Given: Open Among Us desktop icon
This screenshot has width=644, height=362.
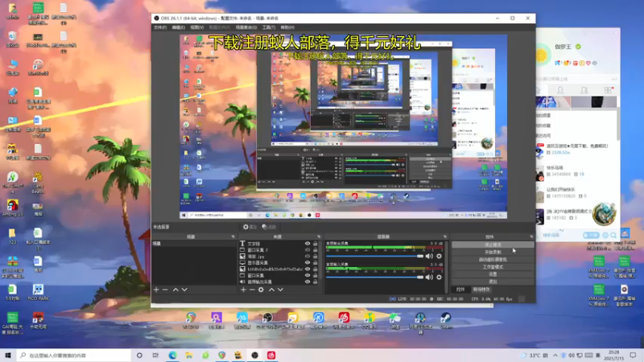Looking at the screenshot, I should [12, 208].
